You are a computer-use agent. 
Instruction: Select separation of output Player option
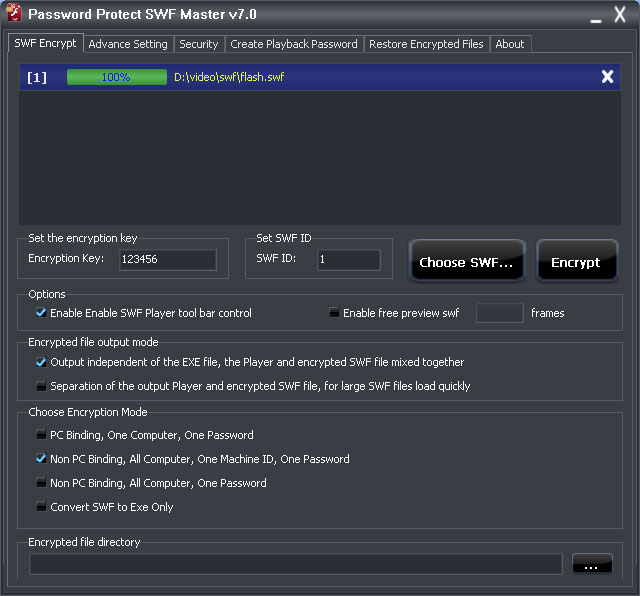click(x=41, y=386)
